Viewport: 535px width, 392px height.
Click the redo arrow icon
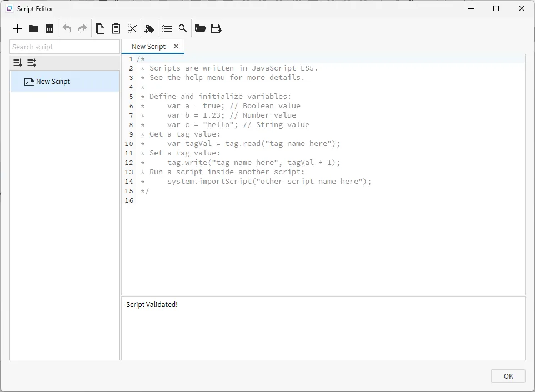point(82,28)
